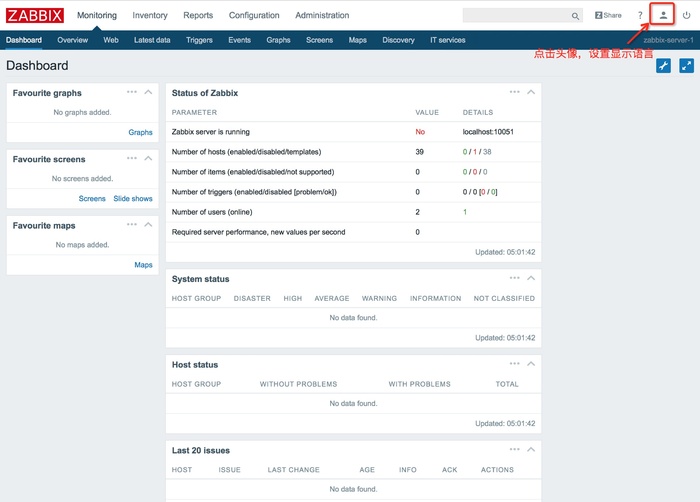Go to the Discovery tab
Viewport: 700px width, 502px height.
tap(398, 40)
